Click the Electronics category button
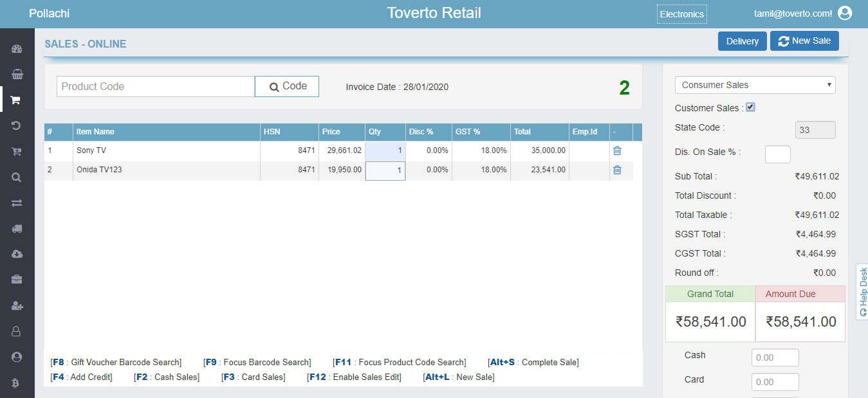 click(x=682, y=14)
